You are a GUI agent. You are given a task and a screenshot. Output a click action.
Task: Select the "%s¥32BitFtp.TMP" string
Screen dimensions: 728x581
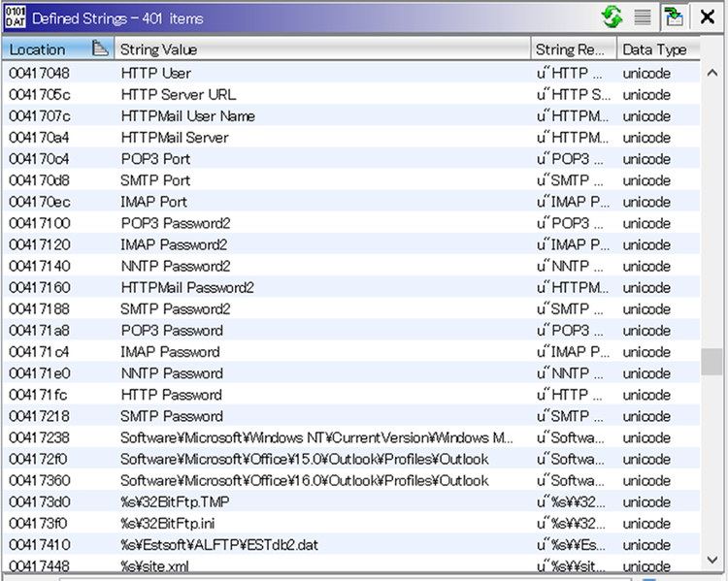pyautogui.click(x=175, y=501)
